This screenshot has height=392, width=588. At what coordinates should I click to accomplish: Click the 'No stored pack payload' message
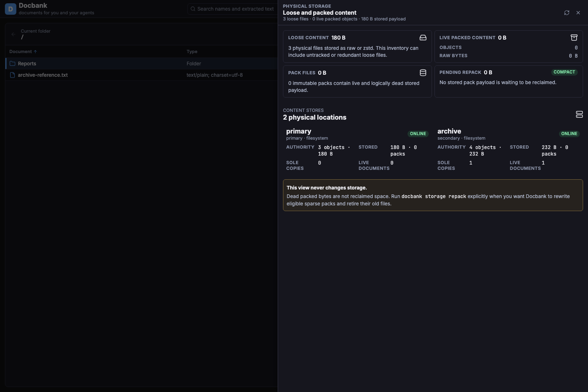point(498,82)
